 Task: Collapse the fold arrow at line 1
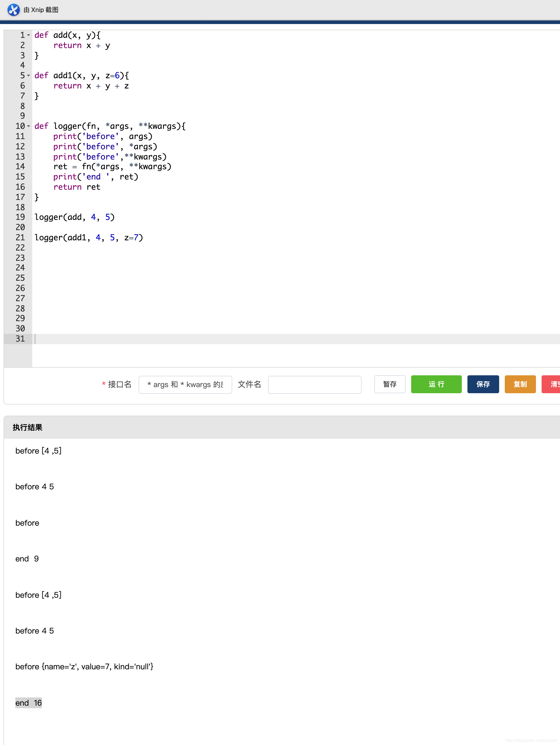pyautogui.click(x=29, y=35)
